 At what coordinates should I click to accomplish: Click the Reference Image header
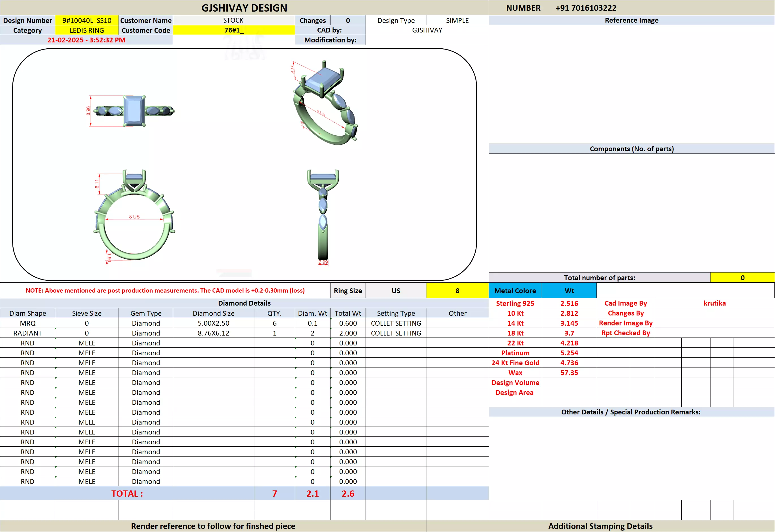631,20
